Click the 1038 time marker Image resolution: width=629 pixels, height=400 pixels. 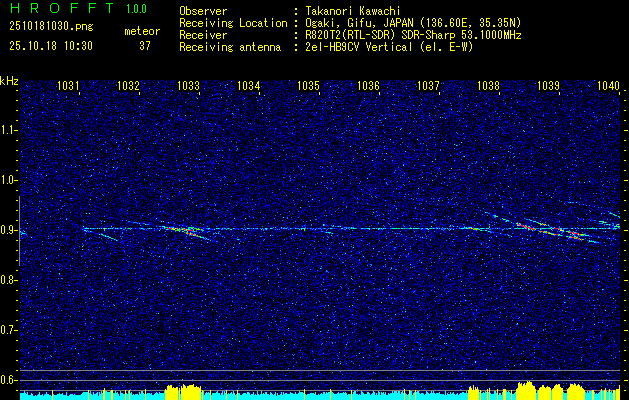pos(489,85)
